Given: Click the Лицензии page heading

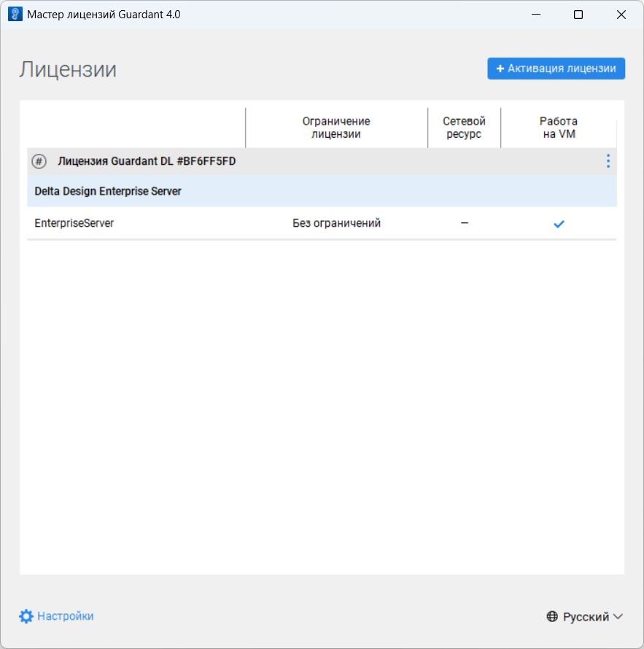Looking at the screenshot, I should coord(68,69).
